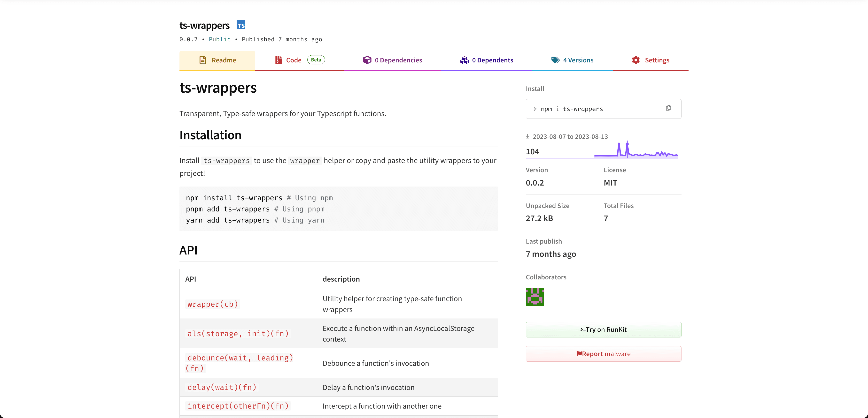The image size is (868, 418).
Task: Click the Beta badge on Code tab
Action: click(316, 60)
